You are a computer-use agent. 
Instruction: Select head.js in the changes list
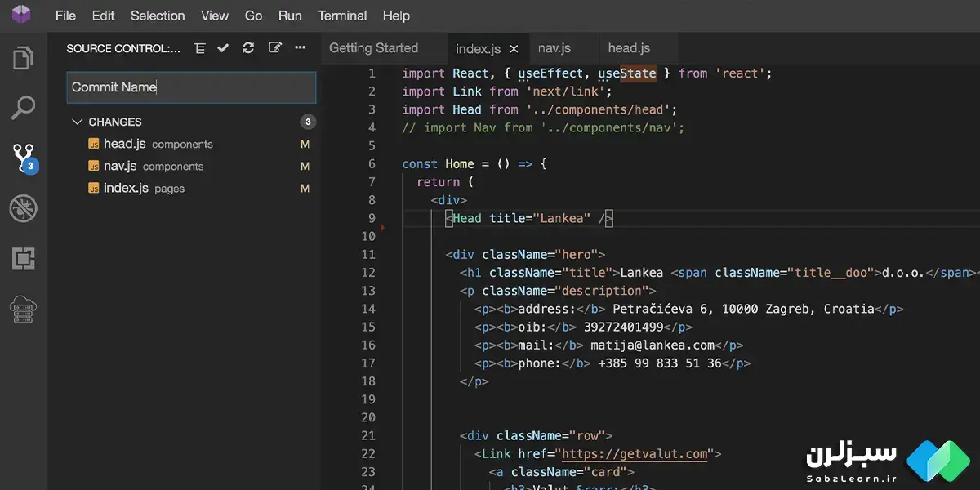124,144
